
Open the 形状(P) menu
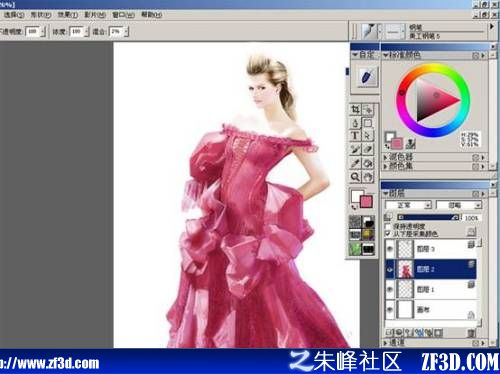pos(41,15)
